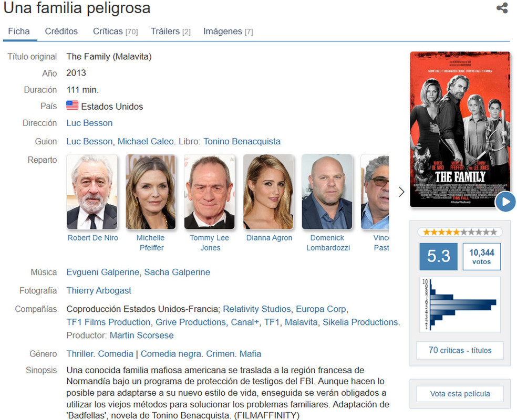Click the 10,344 votos box
517x420 pixels.
click(x=481, y=257)
